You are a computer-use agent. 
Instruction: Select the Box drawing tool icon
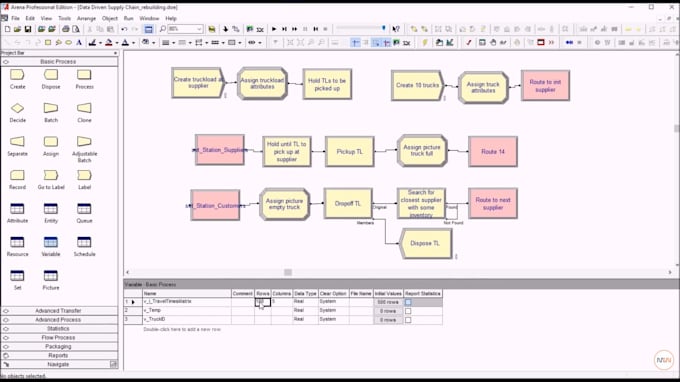pos(48,42)
